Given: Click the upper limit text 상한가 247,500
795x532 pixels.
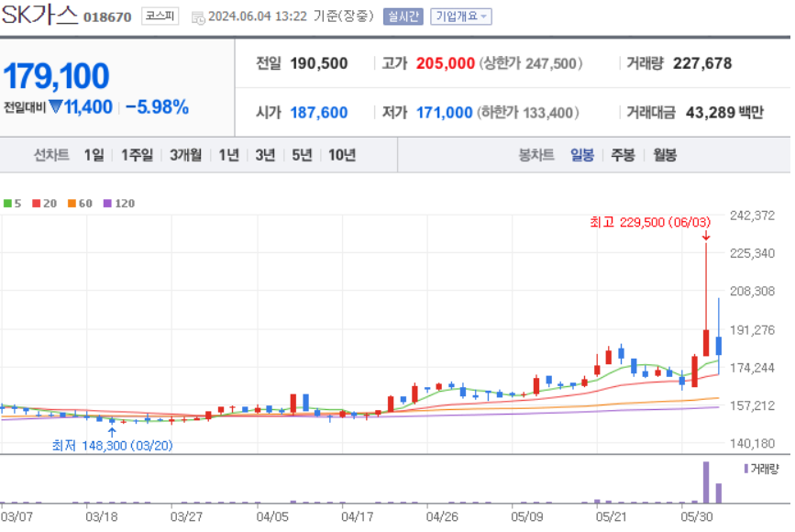Looking at the screenshot, I should [x=531, y=63].
